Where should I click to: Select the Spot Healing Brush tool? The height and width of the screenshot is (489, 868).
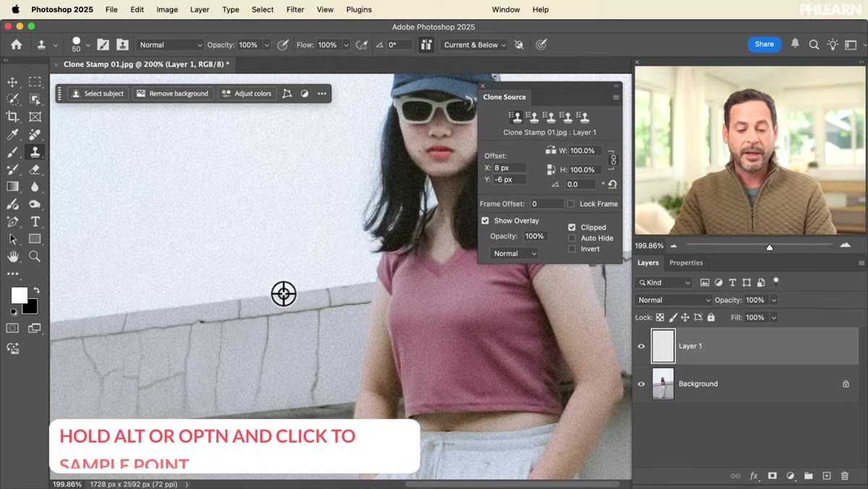(35, 135)
